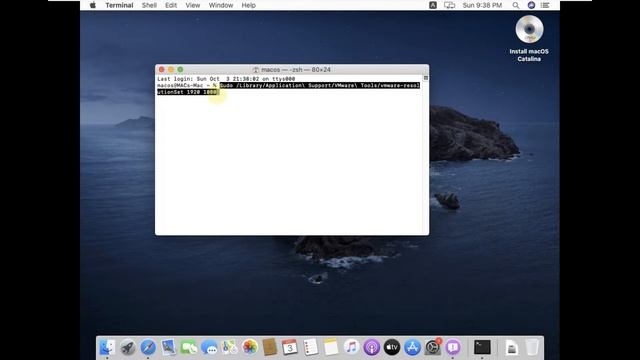
Task: Open Feedback Assistant purple icon in Dock
Action: click(453, 348)
